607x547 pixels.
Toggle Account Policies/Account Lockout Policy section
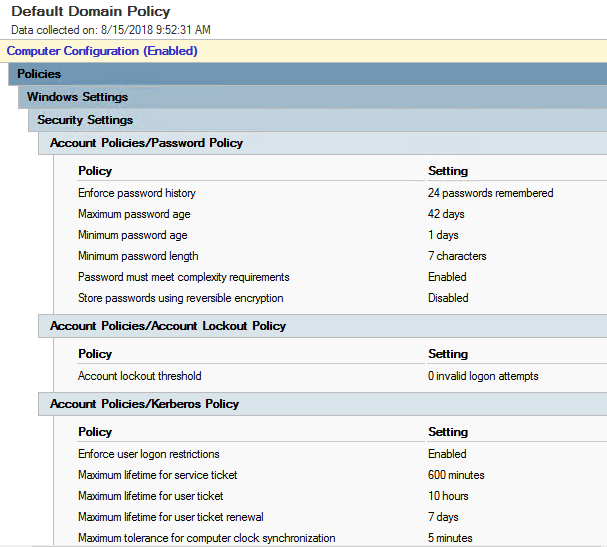click(167, 326)
